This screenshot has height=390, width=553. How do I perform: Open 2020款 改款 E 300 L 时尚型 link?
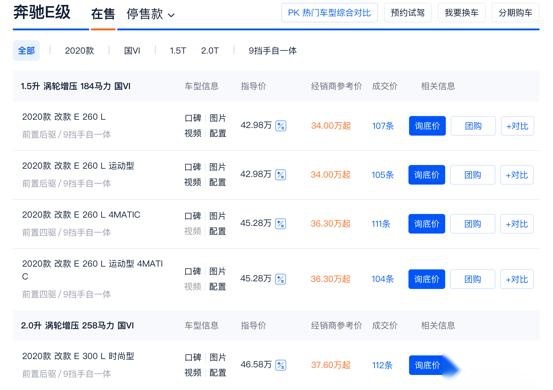(x=78, y=356)
